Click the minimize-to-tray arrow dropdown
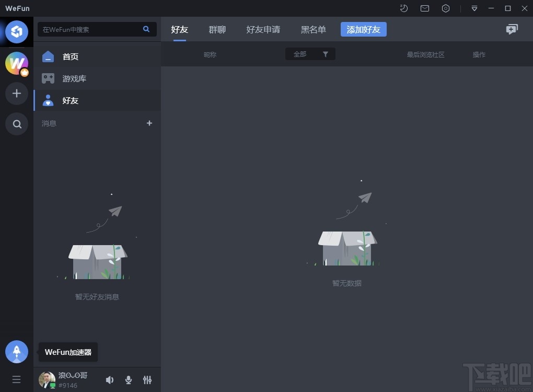Screen dimensions: 533x392 tap(474, 8)
